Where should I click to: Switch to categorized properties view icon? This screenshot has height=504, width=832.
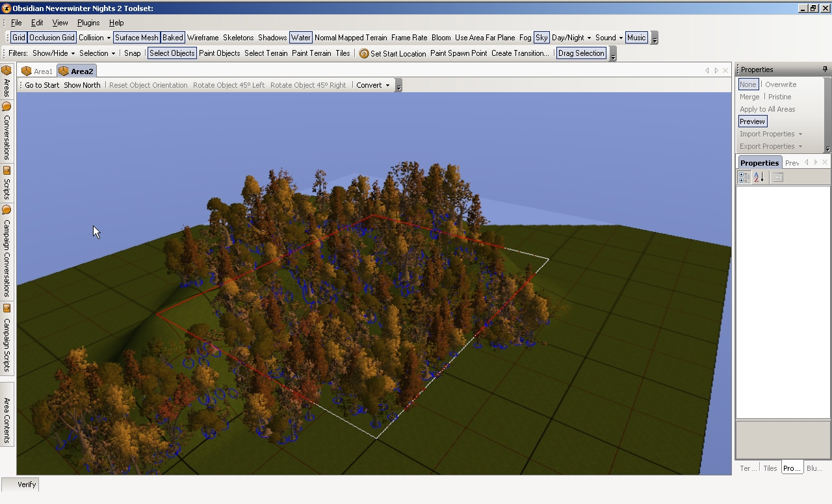(x=744, y=177)
